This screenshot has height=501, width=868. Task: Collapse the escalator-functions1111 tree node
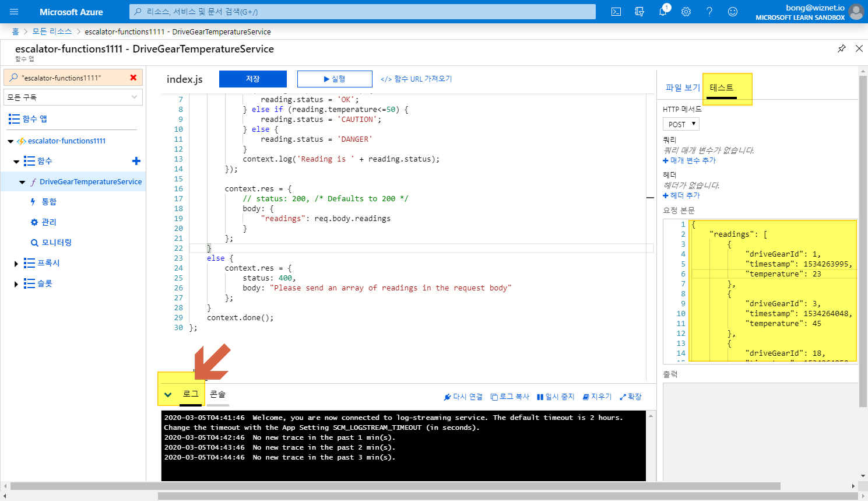10,141
